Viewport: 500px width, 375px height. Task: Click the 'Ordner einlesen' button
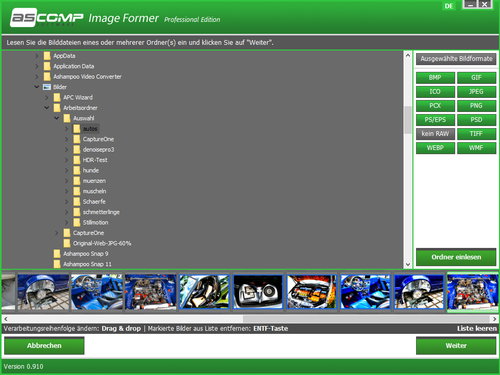point(456,257)
